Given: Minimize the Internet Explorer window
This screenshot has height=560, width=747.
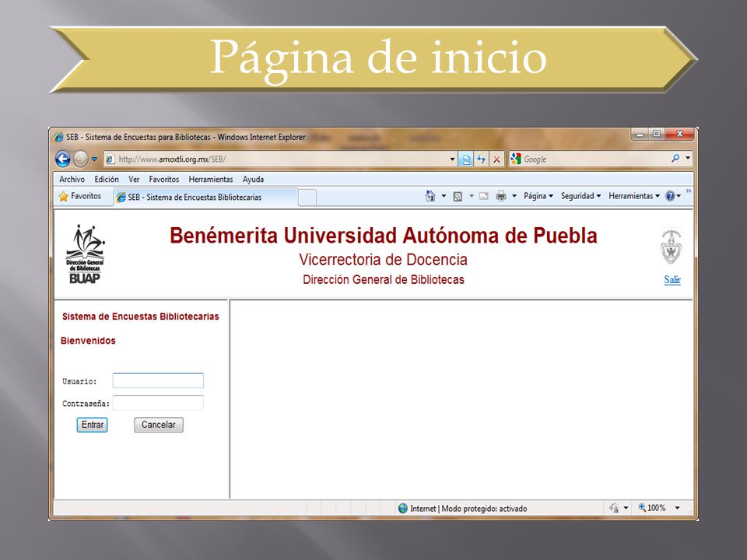Looking at the screenshot, I should [640, 135].
